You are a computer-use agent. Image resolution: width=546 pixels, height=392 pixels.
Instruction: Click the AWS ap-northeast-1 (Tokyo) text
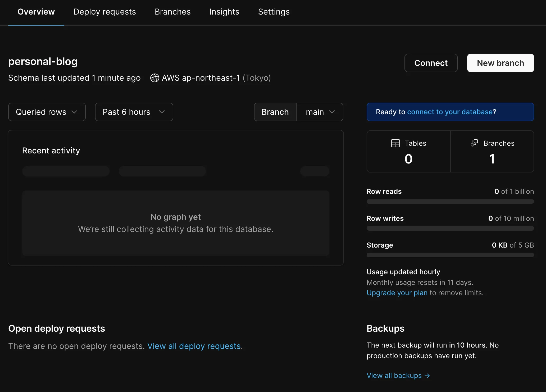pyautogui.click(x=216, y=78)
